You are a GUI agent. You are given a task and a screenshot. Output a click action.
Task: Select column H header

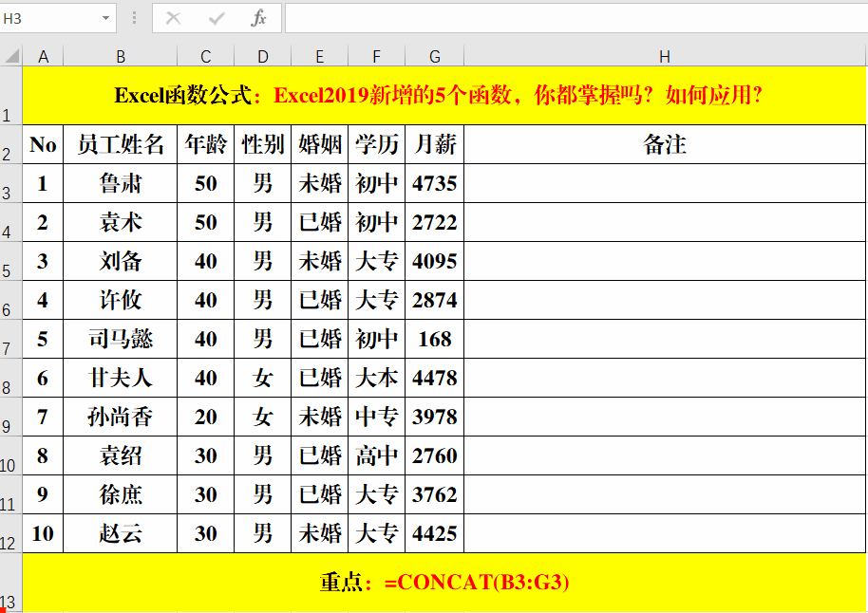click(x=665, y=56)
